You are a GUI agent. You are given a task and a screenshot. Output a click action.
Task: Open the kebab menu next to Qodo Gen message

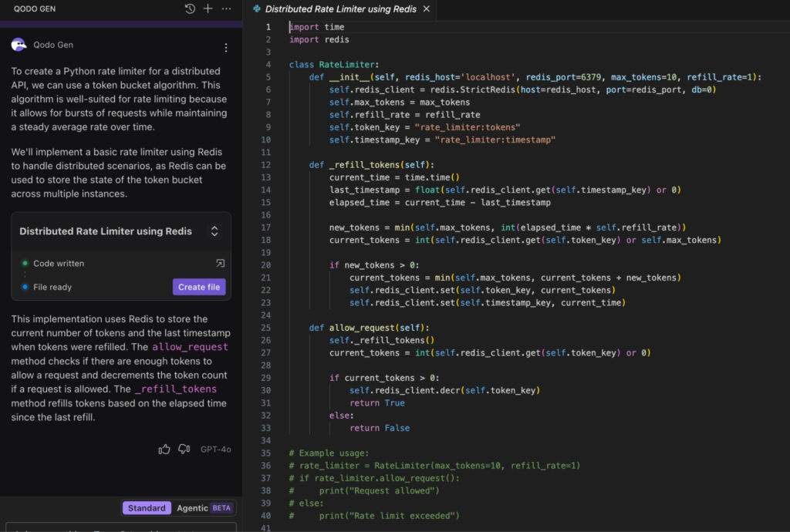point(226,47)
